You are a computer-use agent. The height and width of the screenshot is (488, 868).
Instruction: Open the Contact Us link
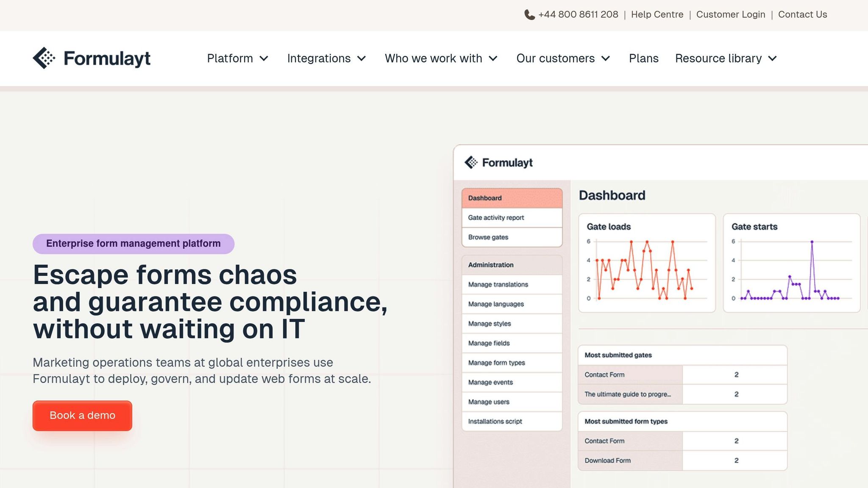point(802,15)
